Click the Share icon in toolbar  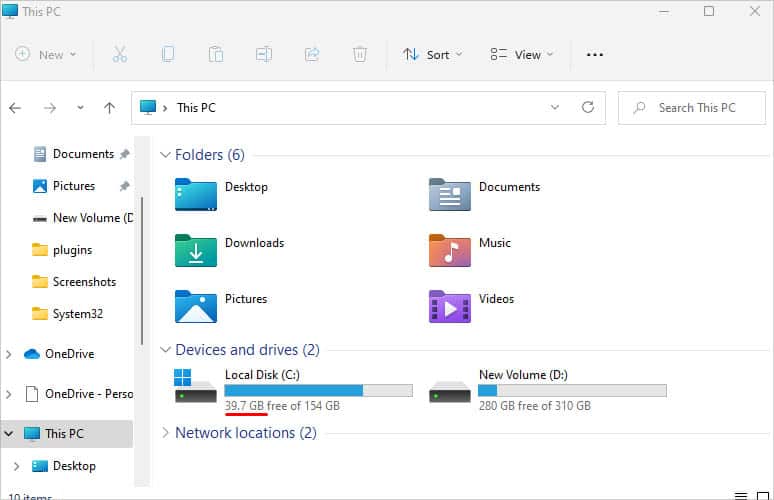(x=312, y=54)
